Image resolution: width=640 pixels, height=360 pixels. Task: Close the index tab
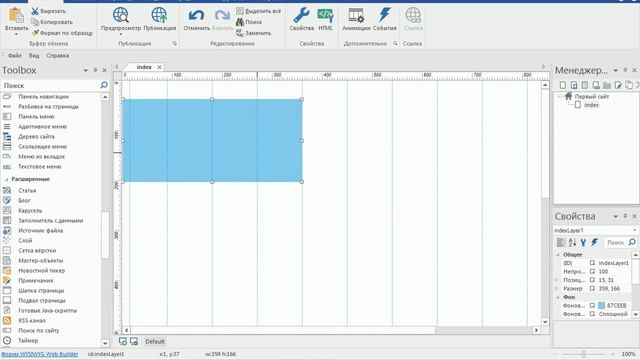click(x=160, y=67)
